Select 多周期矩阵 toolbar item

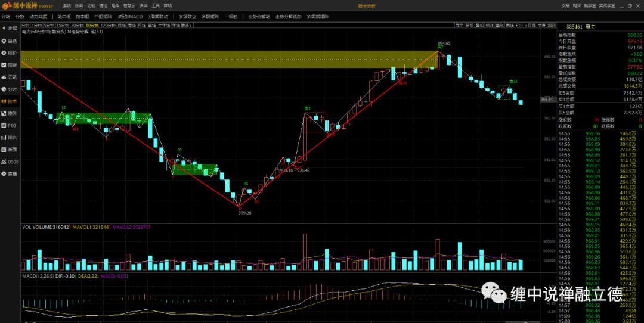pos(317,17)
